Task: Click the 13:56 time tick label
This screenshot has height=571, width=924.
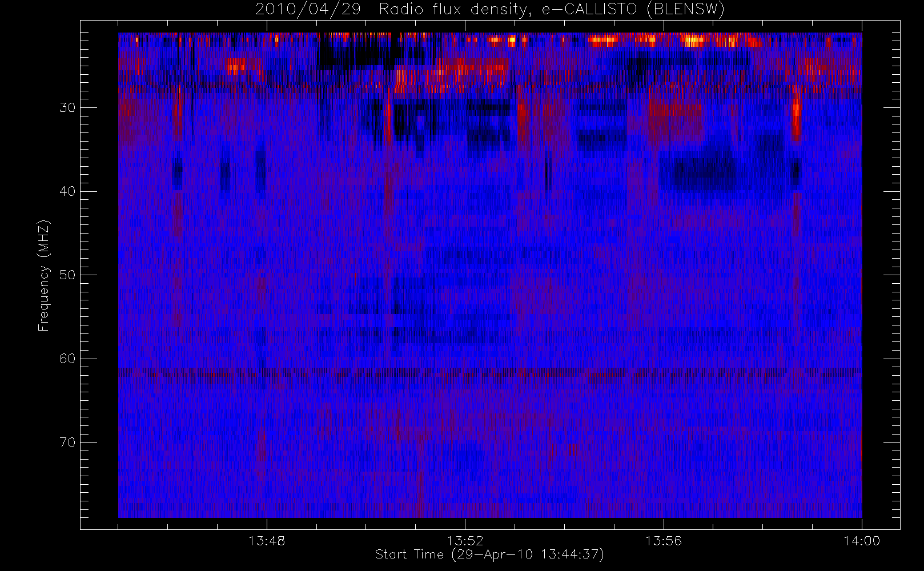Action: pos(664,541)
